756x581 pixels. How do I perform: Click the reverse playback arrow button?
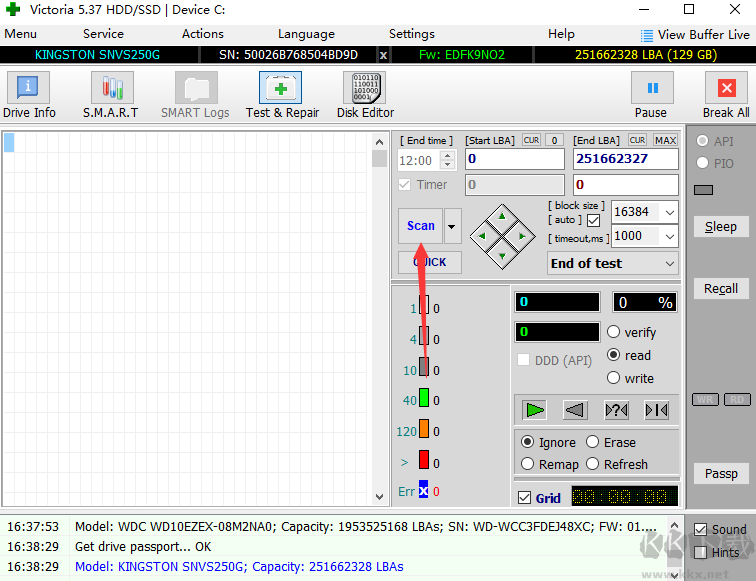tap(575, 410)
